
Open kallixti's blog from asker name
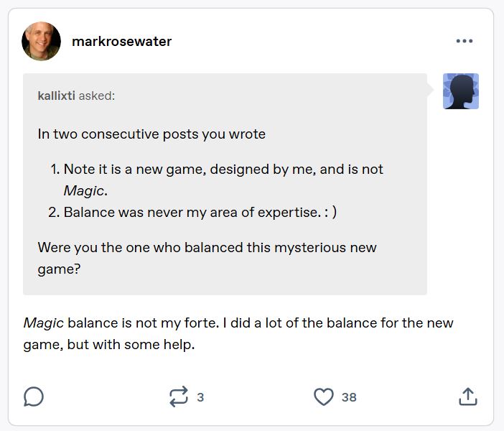(56, 96)
